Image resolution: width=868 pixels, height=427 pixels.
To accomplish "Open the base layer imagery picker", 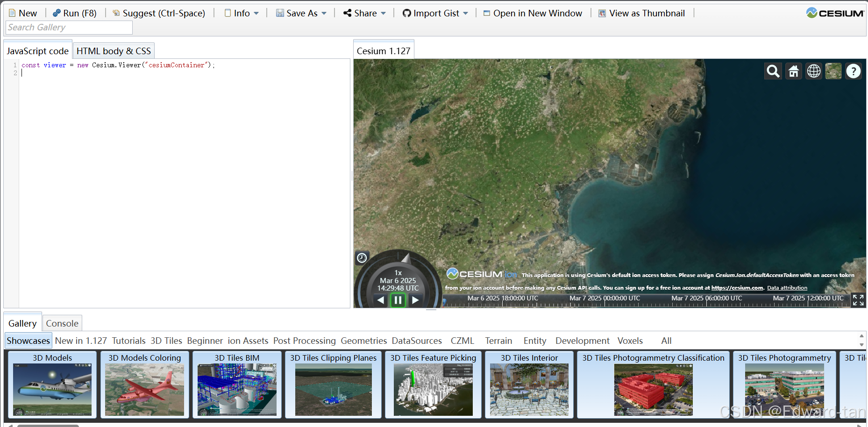I will click(833, 71).
